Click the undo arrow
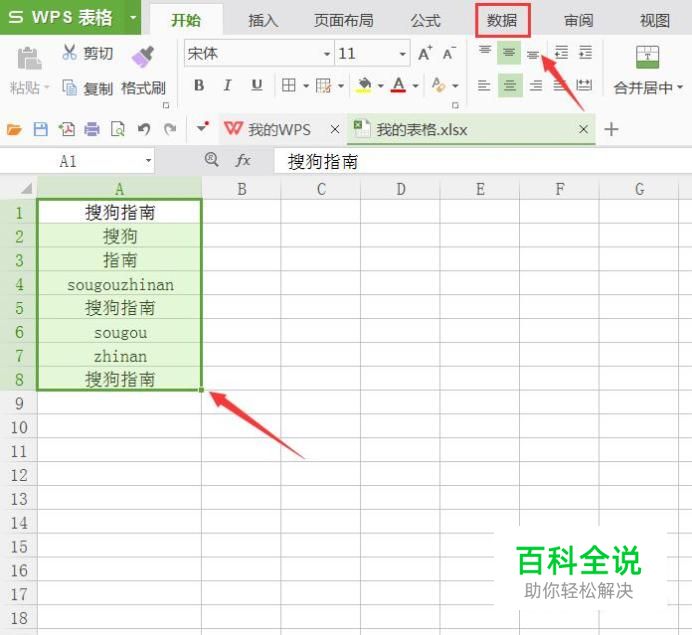This screenshot has width=692, height=635. (144, 129)
